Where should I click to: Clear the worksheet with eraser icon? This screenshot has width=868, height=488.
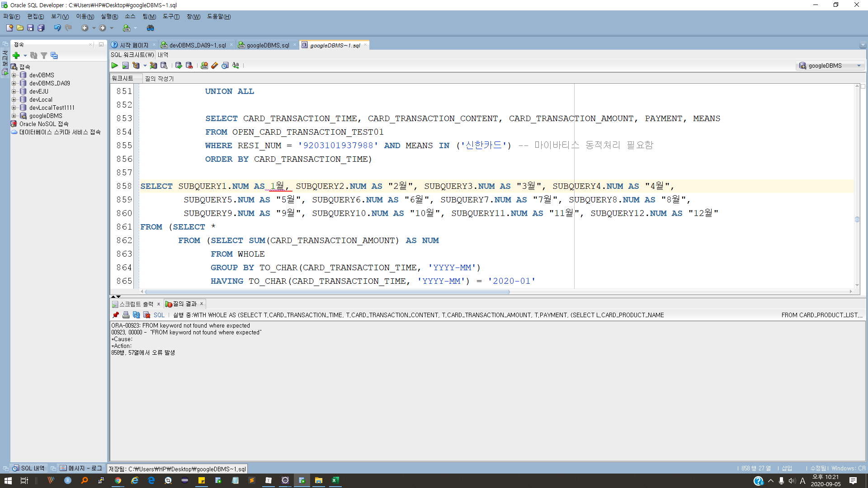pyautogui.click(x=215, y=66)
